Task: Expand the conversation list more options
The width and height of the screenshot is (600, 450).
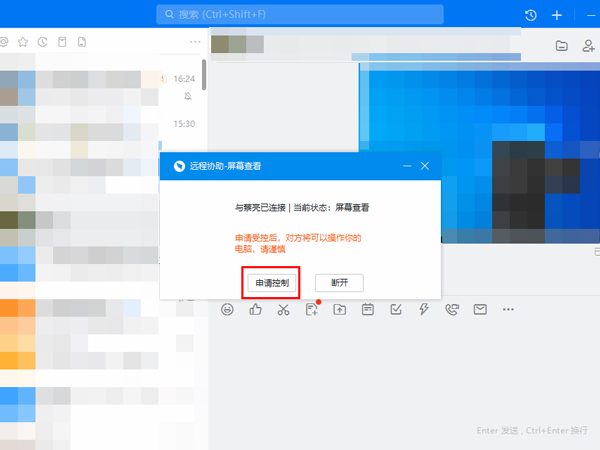Action: coord(195,42)
